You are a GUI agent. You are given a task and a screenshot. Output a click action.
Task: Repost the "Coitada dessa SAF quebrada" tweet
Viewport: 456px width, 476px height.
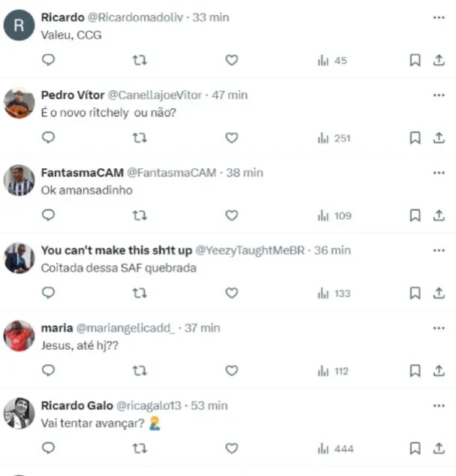(x=139, y=294)
